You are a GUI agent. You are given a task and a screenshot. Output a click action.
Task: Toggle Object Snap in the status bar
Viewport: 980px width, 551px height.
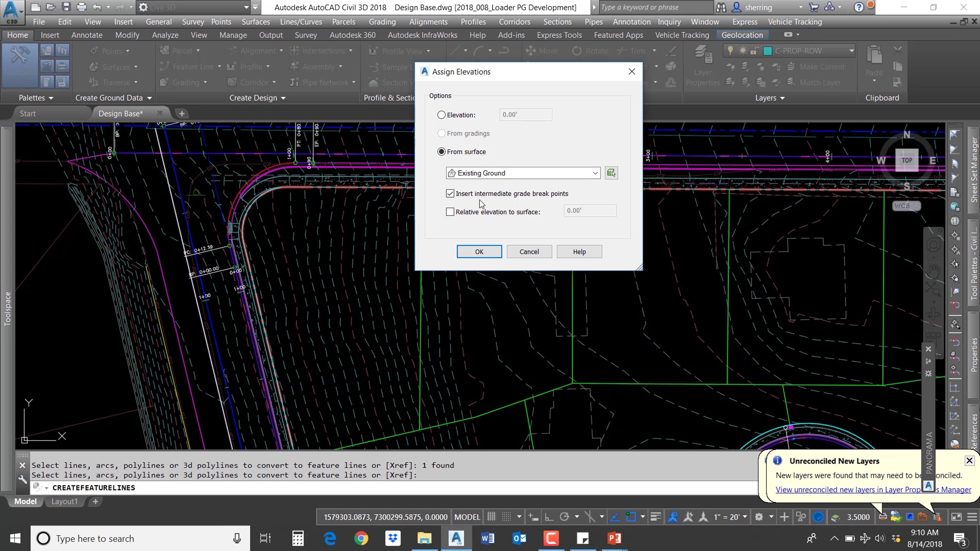(631, 517)
